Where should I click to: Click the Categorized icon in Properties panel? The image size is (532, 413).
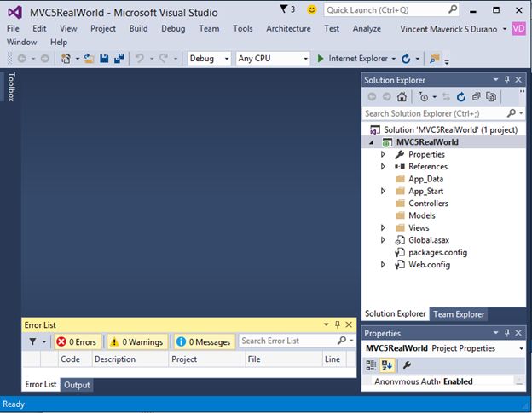pyautogui.click(x=371, y=365)
